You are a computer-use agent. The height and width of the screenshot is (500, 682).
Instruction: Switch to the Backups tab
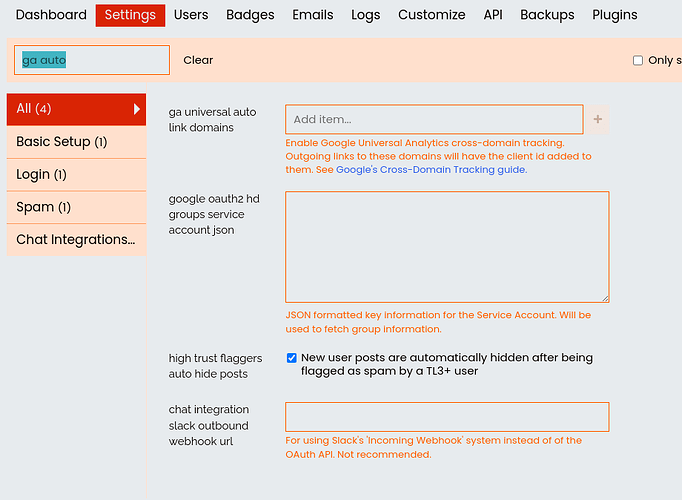(x=547, y=15)
